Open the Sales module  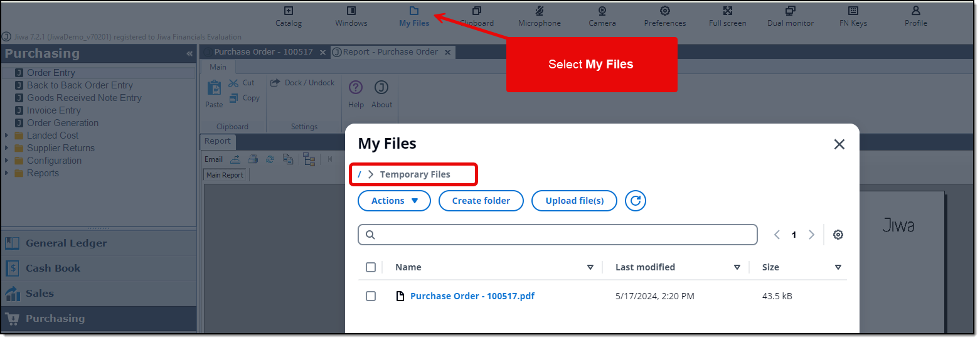click(99, 294)
